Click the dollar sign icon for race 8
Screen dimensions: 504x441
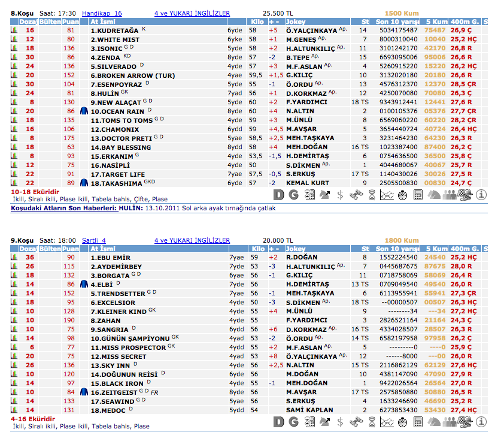(x=340, y=194)
